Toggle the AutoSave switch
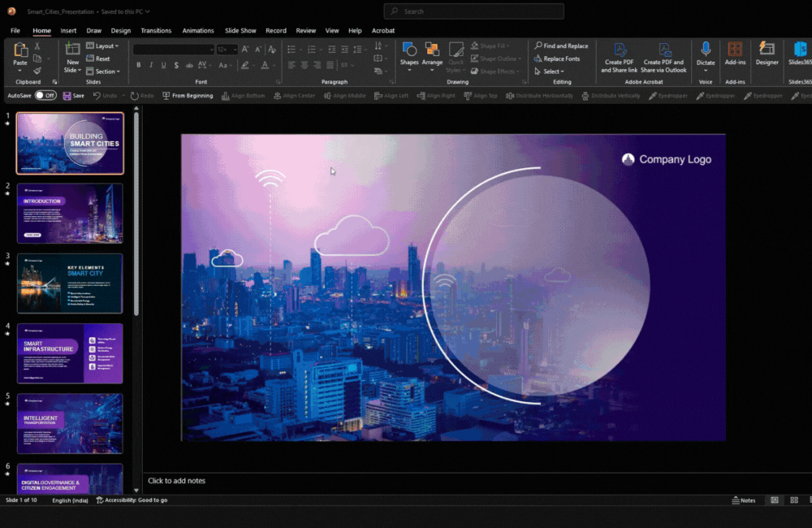 tap(45, 96)
